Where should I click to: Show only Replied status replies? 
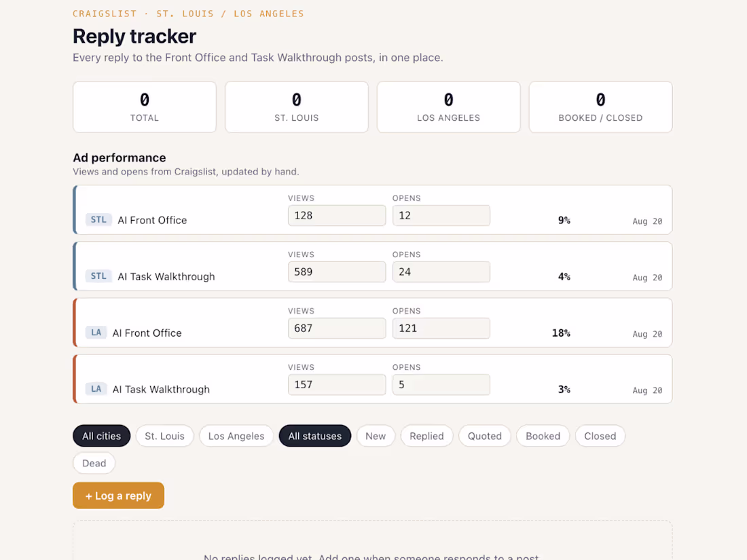(426, 436)
